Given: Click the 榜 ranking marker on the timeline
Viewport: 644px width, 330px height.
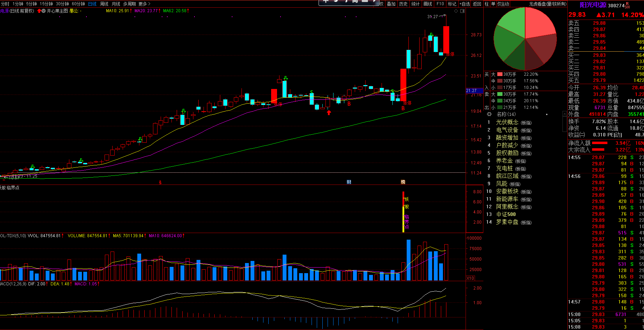Looking at the screenshot, I should (403, 182).
